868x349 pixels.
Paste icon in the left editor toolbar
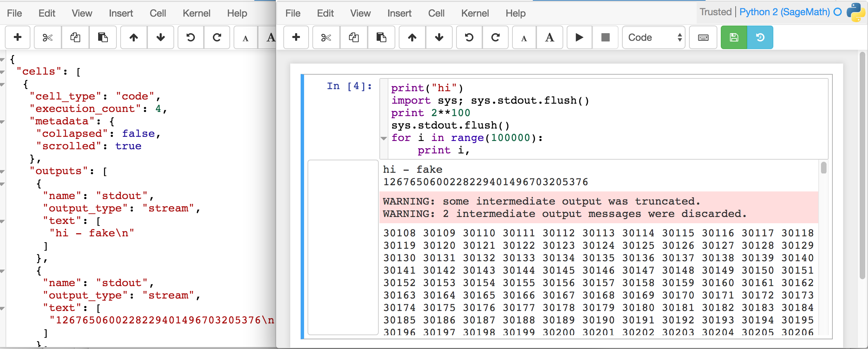pos(103,37)
